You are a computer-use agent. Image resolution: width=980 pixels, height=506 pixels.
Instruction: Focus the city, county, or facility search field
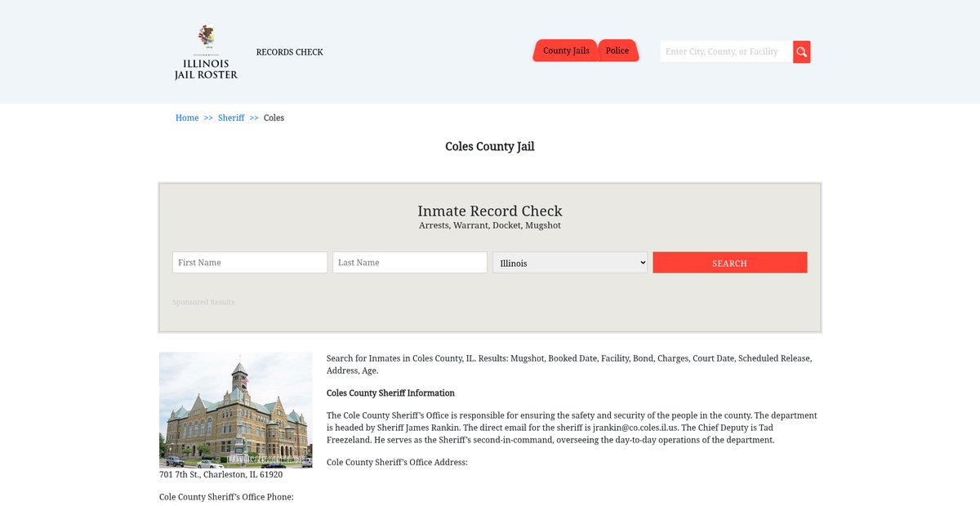click(727, 52)
